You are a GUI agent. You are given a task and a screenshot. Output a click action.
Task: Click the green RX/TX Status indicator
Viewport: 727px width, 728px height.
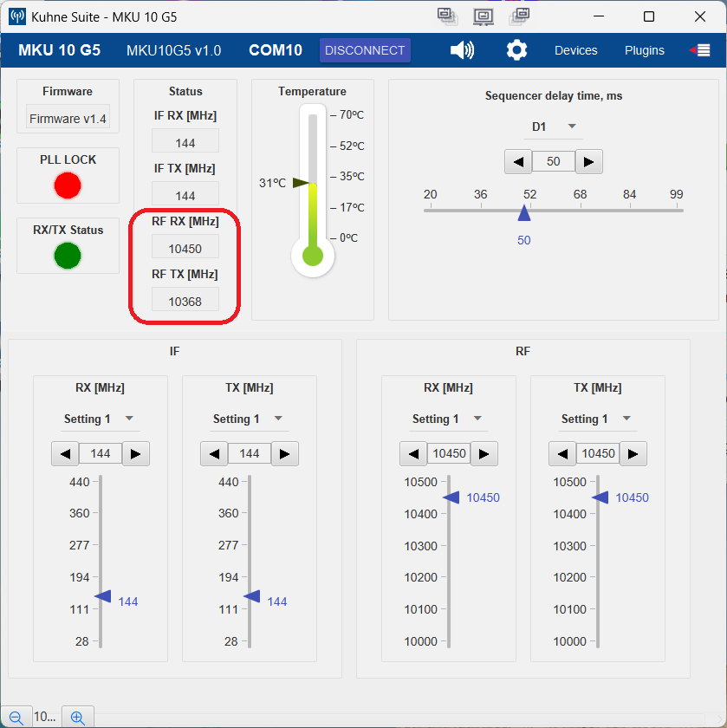[x=68, y=256]
